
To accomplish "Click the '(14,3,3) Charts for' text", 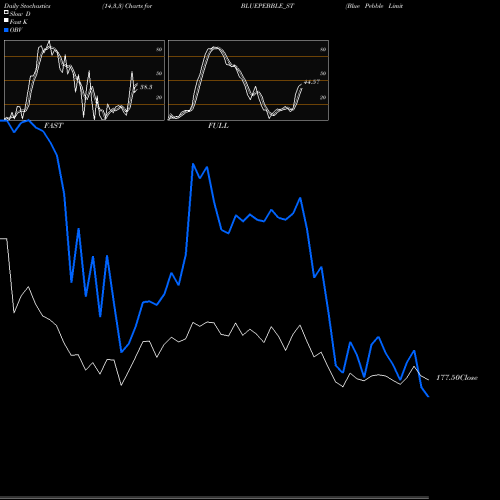I will [127, 6].
